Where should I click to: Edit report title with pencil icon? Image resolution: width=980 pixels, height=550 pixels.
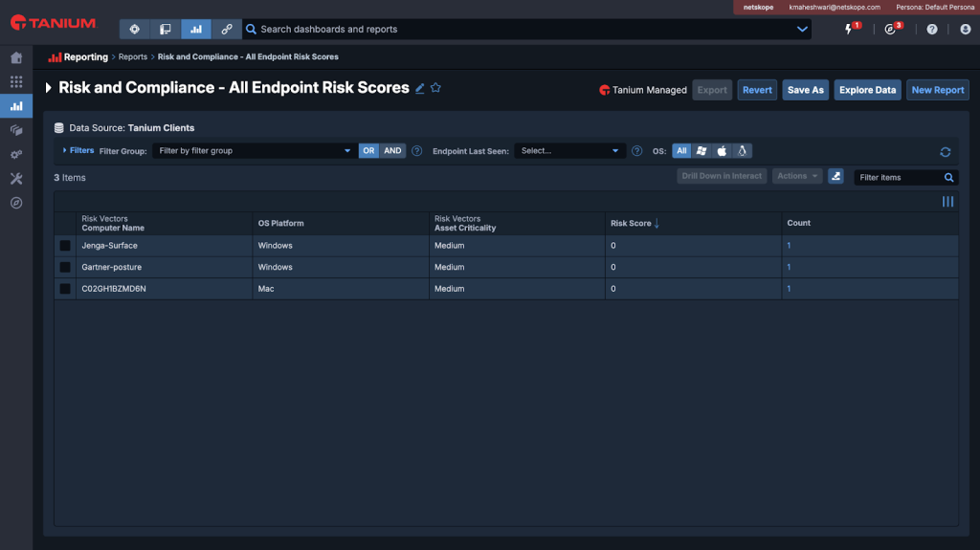click(x=420, y=89)
